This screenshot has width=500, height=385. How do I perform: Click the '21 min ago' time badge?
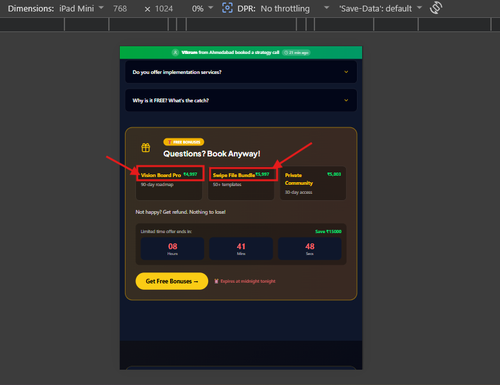click(x=296, y=53)
